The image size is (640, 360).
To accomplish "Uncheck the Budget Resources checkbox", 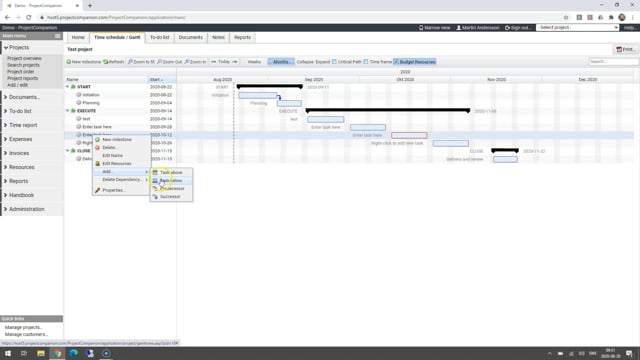I will pyautogui.click(x=396, y=62).
